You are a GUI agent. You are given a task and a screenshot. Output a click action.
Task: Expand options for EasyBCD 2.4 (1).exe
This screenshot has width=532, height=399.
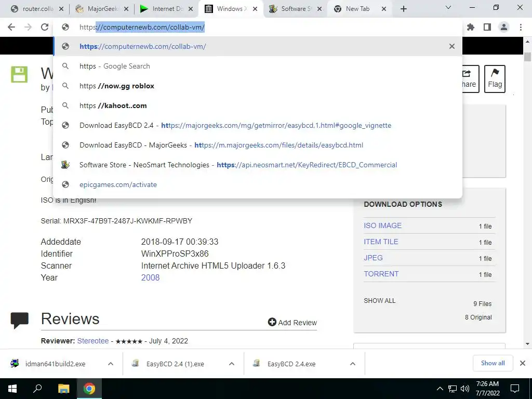pos(232,364)
